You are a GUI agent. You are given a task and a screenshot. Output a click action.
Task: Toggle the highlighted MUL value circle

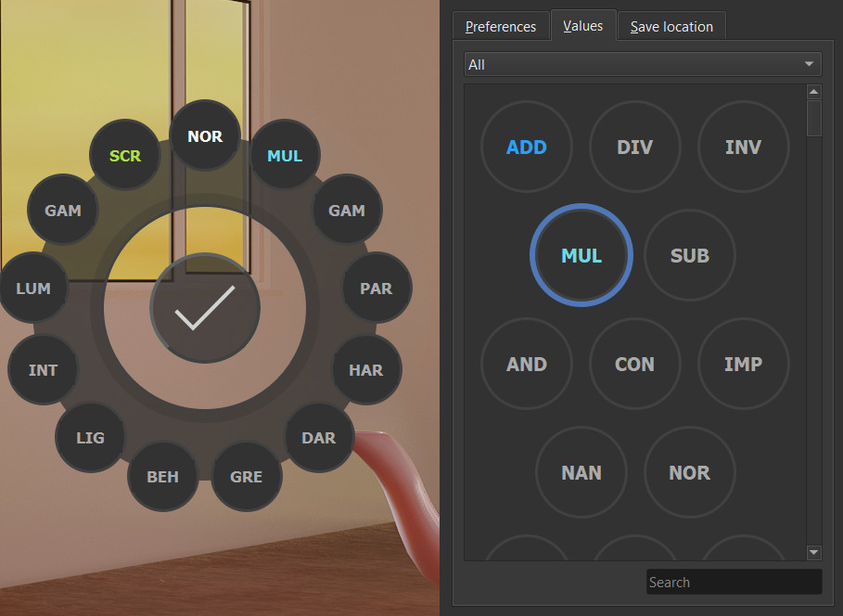tap(581, 255)
